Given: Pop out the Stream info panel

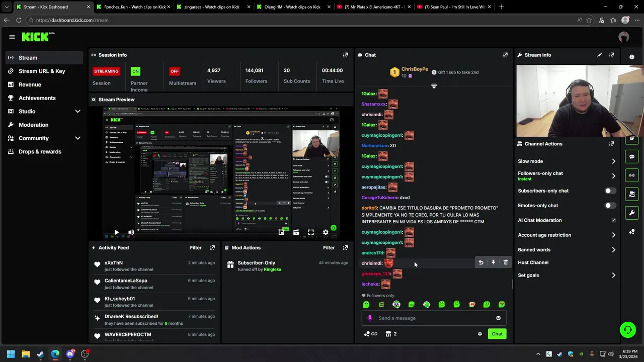Looking at the screenshot, I should click(x=611, y=55).
